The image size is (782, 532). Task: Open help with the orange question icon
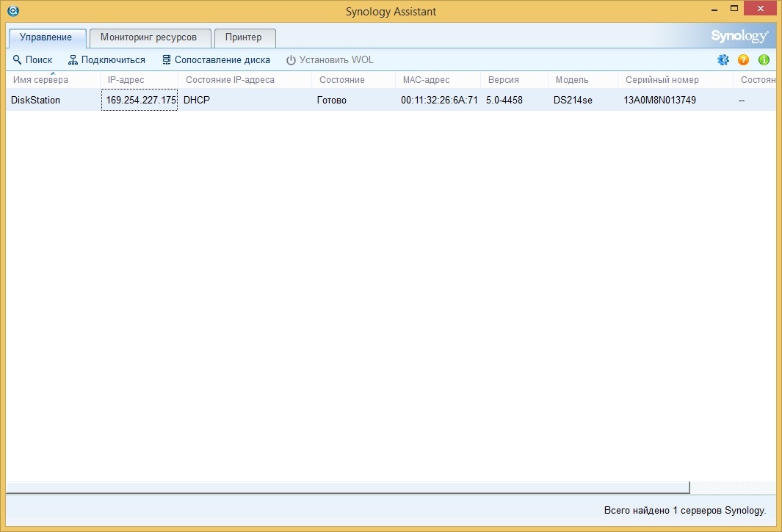pos(743,60)
